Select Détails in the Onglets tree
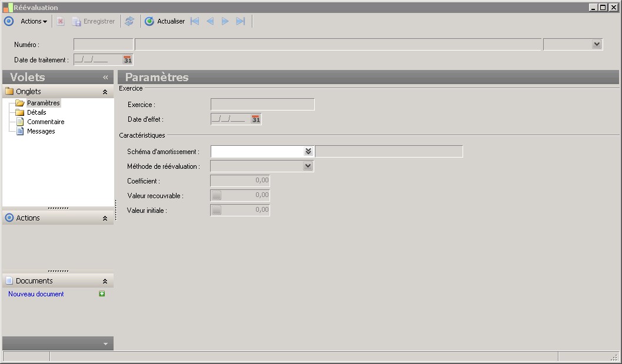 tap(36, 112)
